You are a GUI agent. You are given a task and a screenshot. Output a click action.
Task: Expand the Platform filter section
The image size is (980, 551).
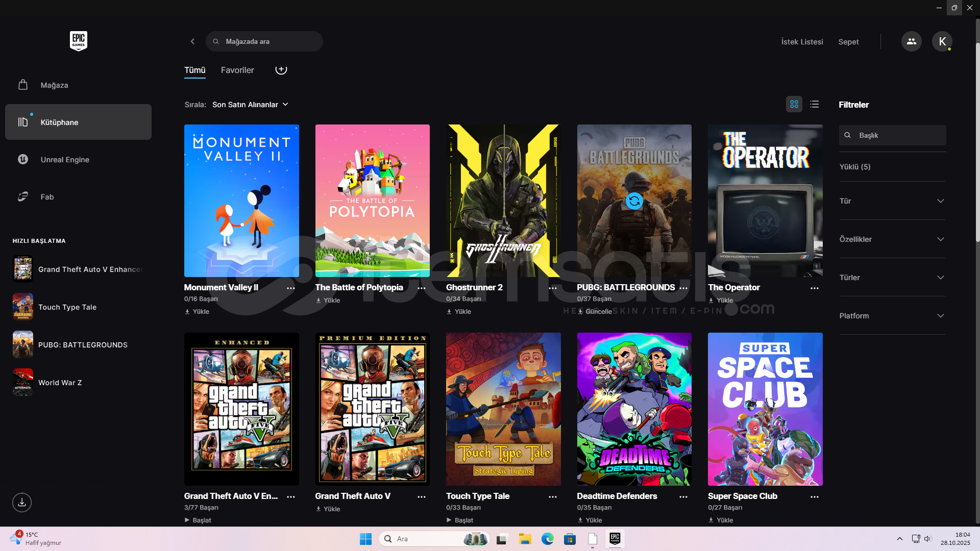[892, 316]
